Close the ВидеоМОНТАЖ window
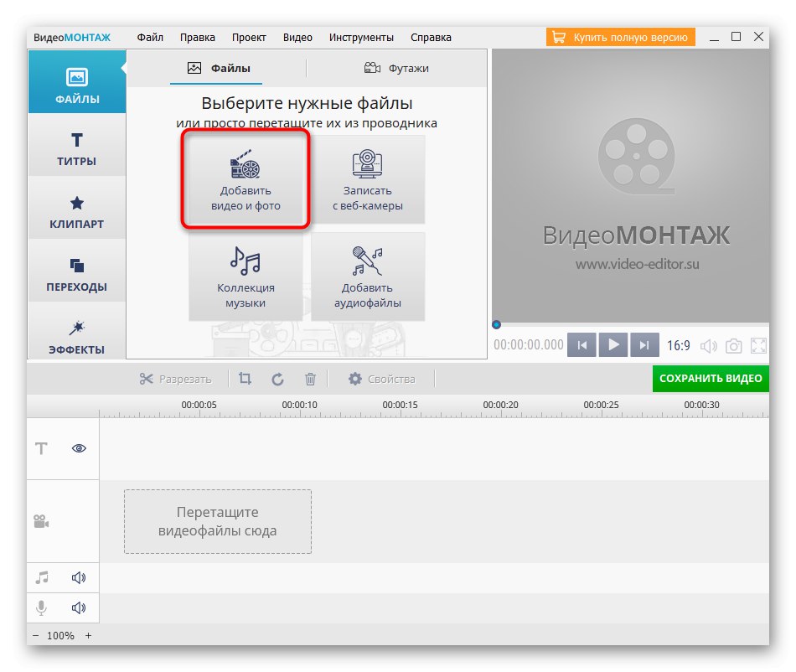Image resolution: width=796 pixels, height=672 pixels. click(x=758, y=37)
